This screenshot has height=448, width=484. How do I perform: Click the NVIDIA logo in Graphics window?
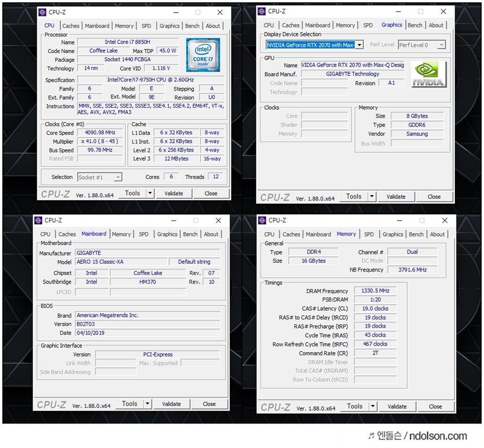(x=429, y=74)
